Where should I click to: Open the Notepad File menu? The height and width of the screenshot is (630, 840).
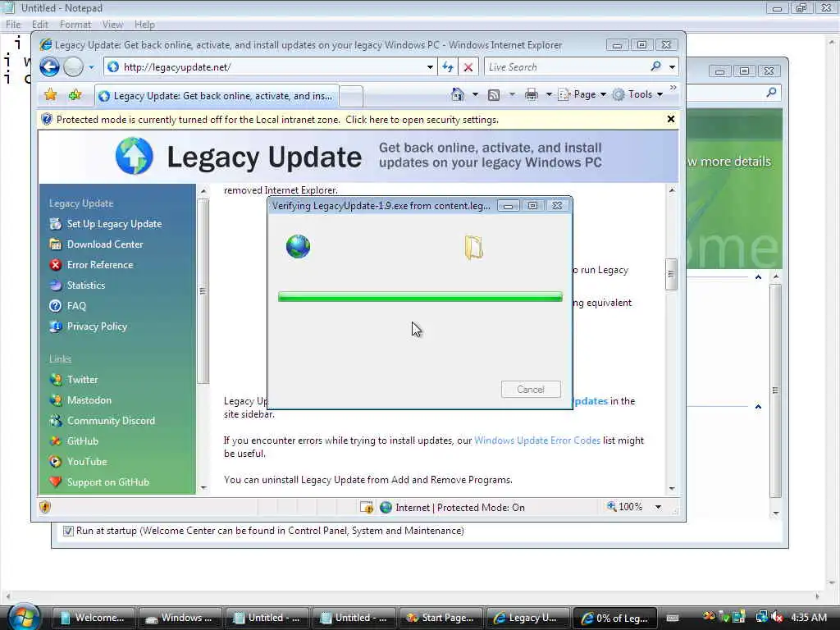tap(13, 24)
